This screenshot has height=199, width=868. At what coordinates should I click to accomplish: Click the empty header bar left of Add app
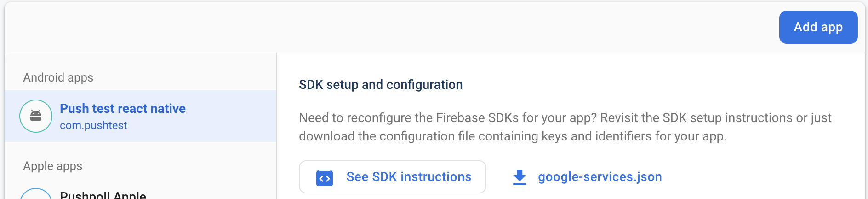[391, 28]
